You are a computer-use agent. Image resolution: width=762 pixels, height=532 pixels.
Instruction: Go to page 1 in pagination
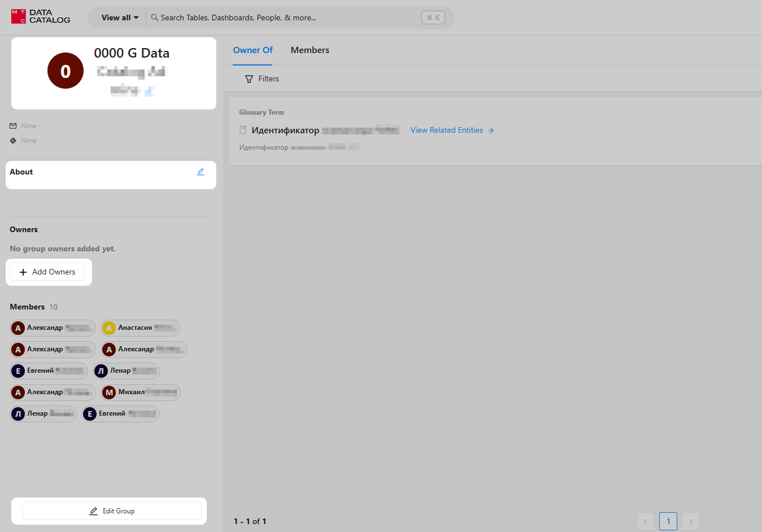coord(668,521)
